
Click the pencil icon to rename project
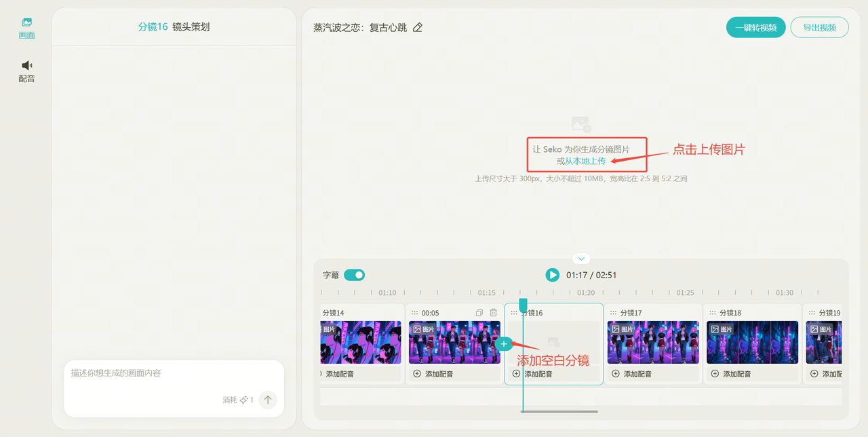(418, 28)
